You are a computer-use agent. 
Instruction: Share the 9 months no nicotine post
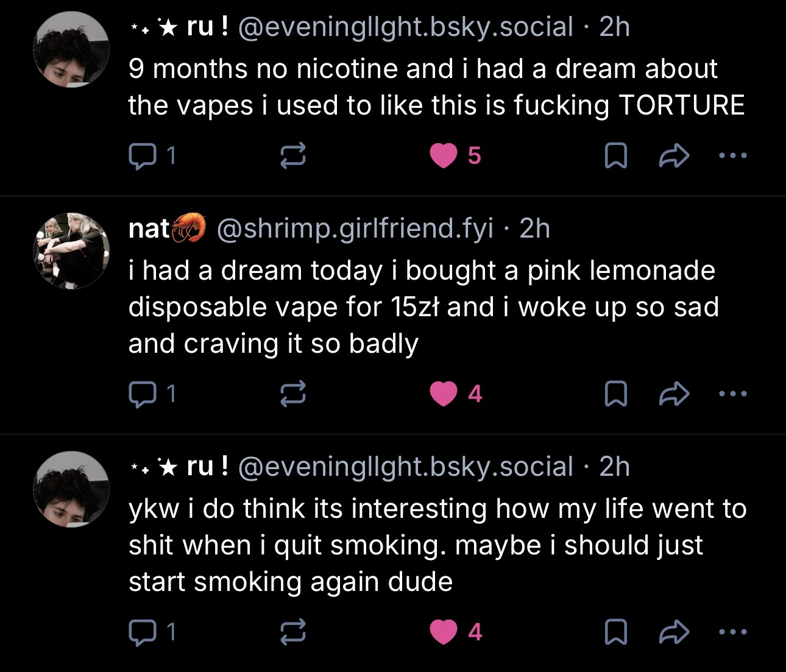click(x=674, y=157)
